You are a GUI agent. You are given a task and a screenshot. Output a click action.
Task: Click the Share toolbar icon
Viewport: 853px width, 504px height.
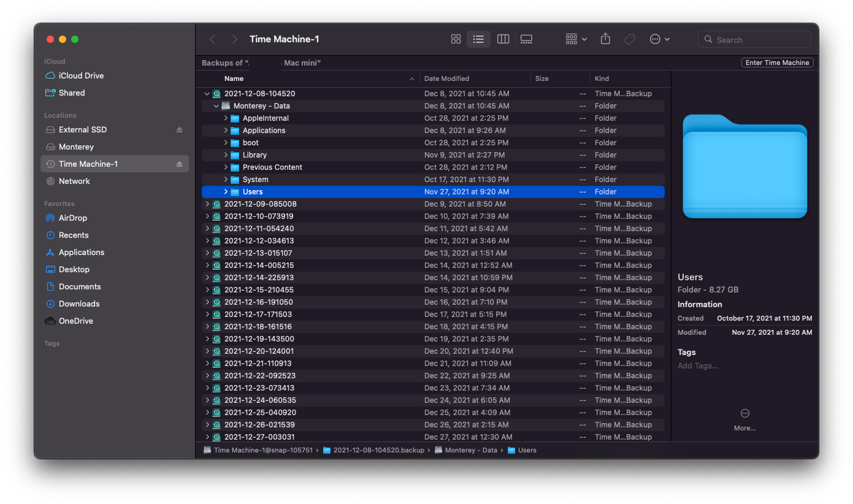click(x=605, y=39)
